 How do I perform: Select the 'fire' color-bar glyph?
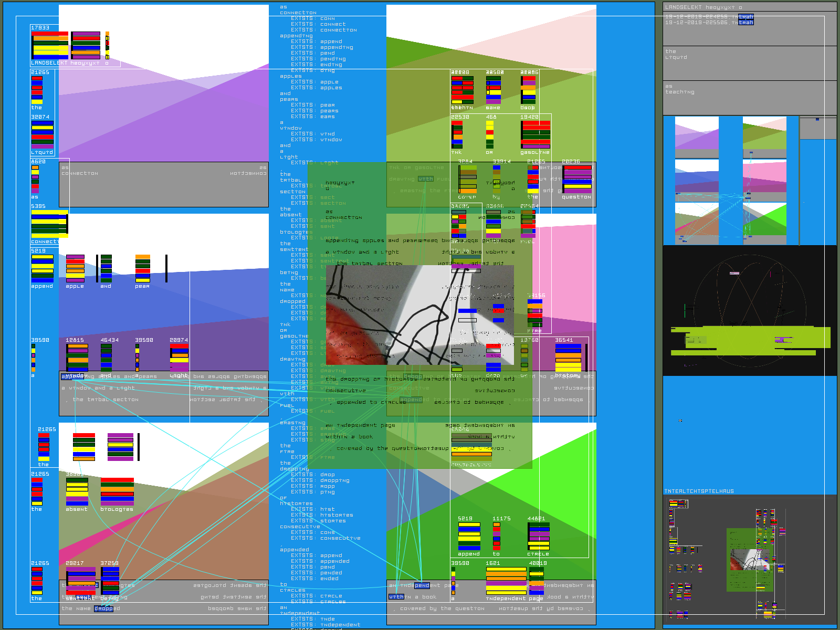click(534, 313)
